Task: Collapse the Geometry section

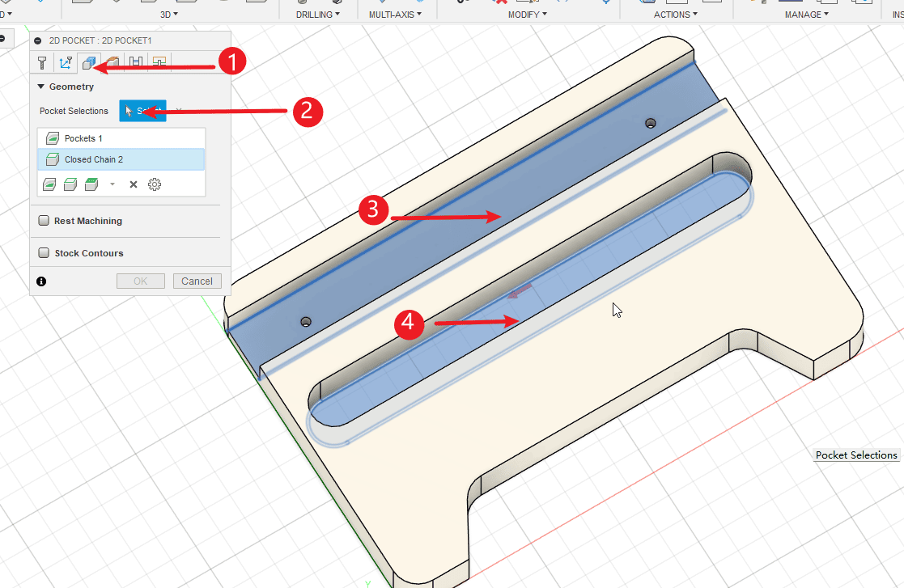Action: [x=41, y=87]
